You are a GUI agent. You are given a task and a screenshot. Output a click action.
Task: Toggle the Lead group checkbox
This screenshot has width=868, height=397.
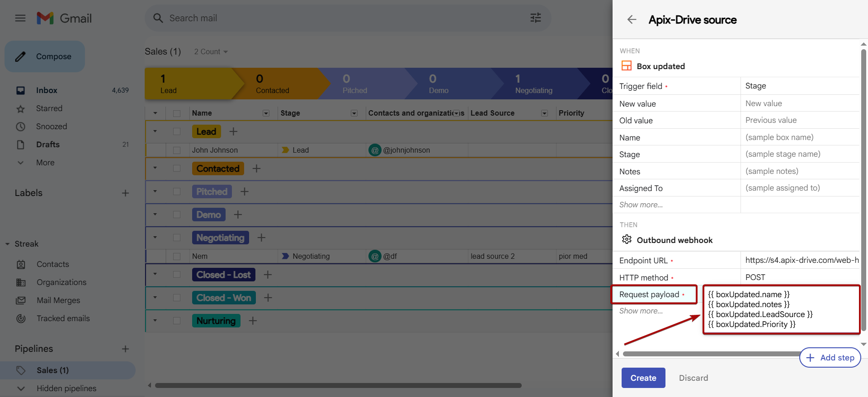177,131
